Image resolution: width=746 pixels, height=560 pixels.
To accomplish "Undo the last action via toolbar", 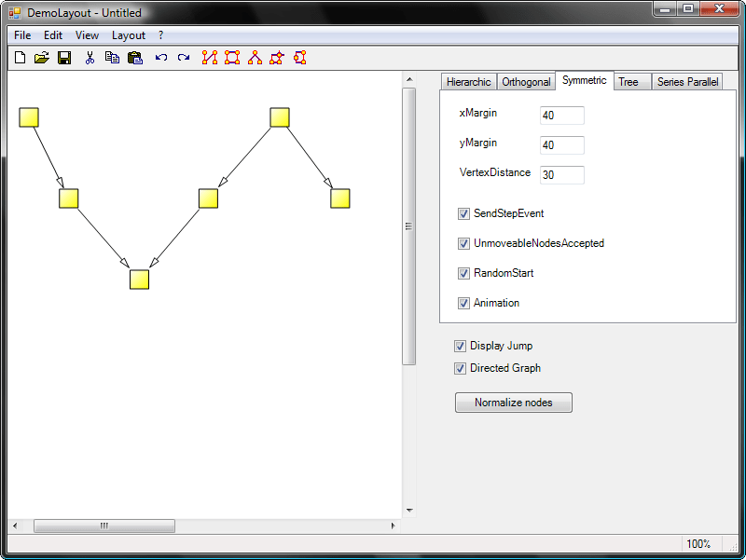I will pyautogui.click(x=161, y=58).
